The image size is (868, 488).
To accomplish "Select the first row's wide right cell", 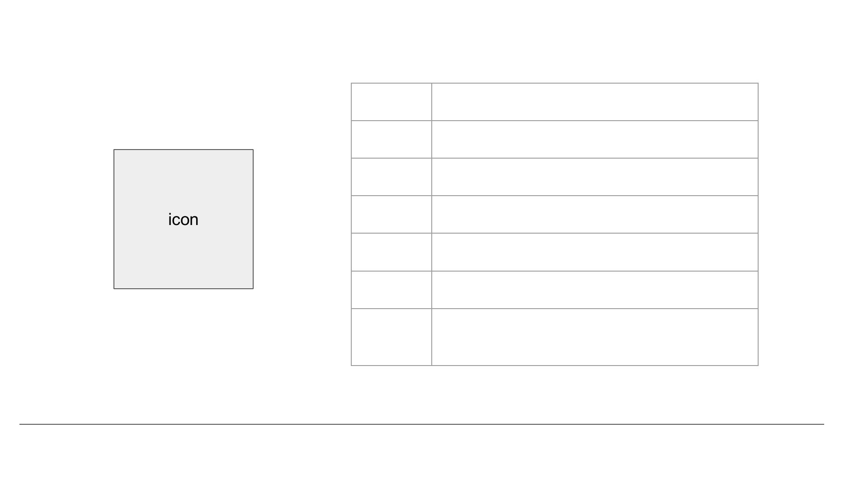I will click(x=595, y=102).
